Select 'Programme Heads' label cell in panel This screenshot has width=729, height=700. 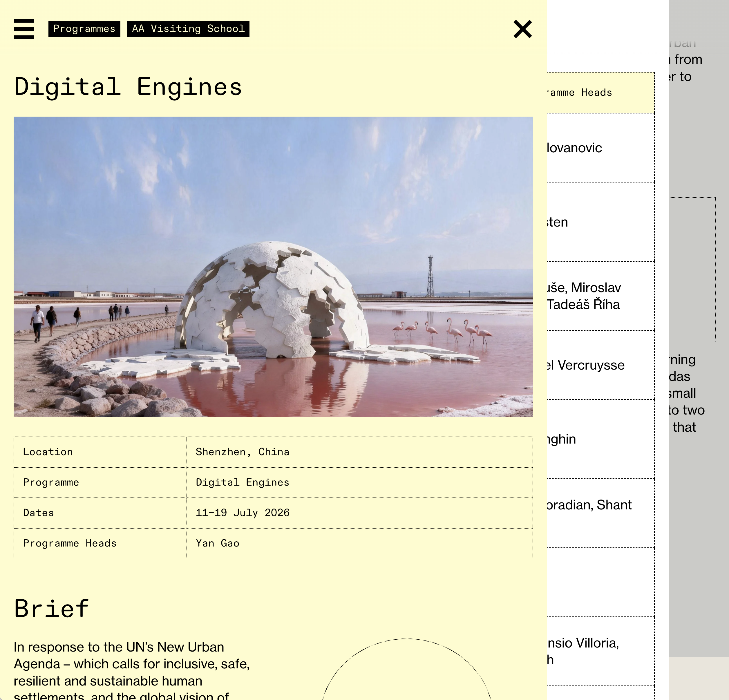point(100,543)
